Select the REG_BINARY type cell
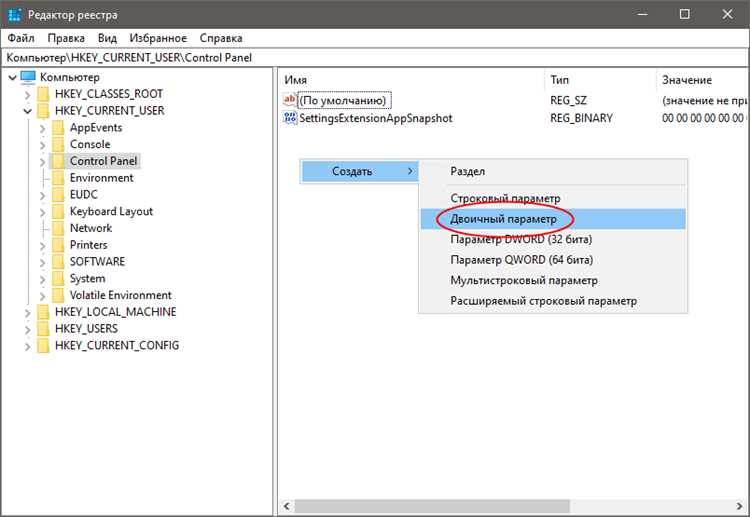The image size is (750, 517). point(581,118)
